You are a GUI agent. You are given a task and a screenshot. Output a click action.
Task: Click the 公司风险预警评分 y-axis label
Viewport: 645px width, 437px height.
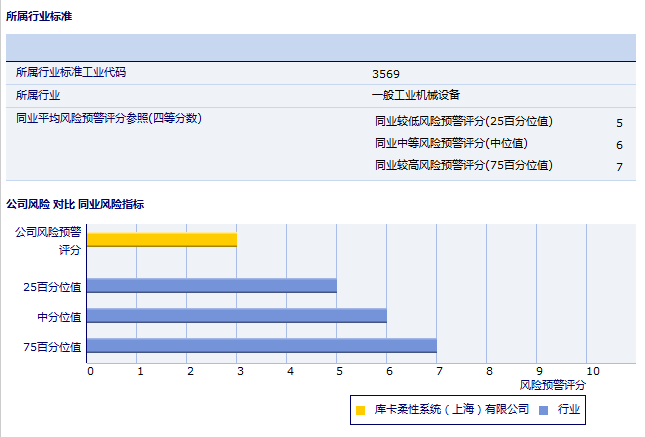pos(48,240)
